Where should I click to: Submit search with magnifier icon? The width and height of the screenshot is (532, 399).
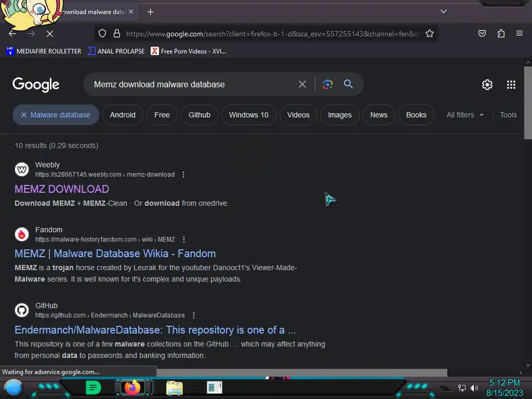pos(348,84)
